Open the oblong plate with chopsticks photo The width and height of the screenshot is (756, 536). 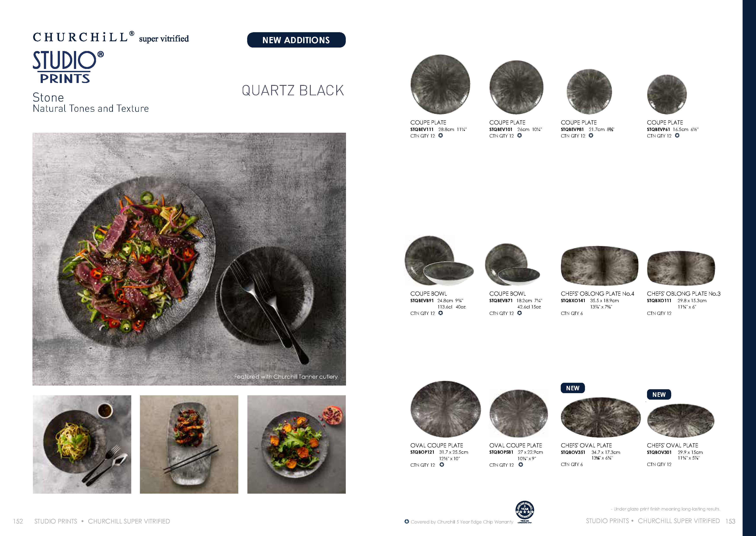pos(189,444)
